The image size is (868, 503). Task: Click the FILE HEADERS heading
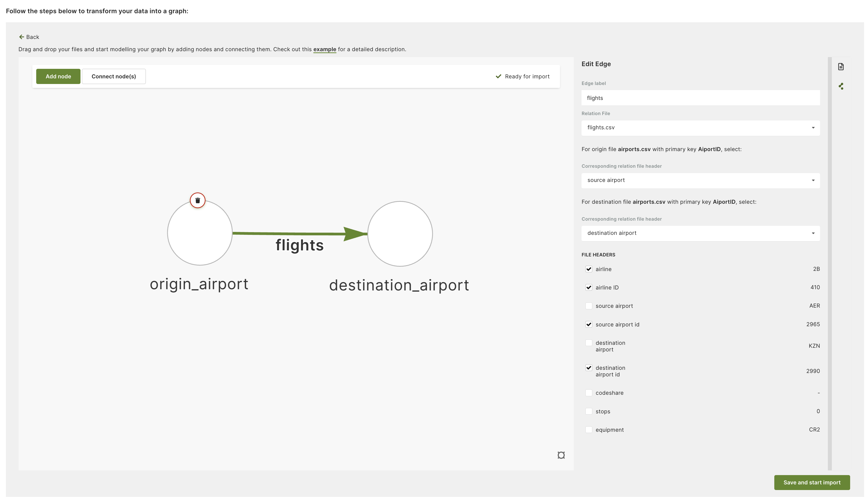pos(598,255)
